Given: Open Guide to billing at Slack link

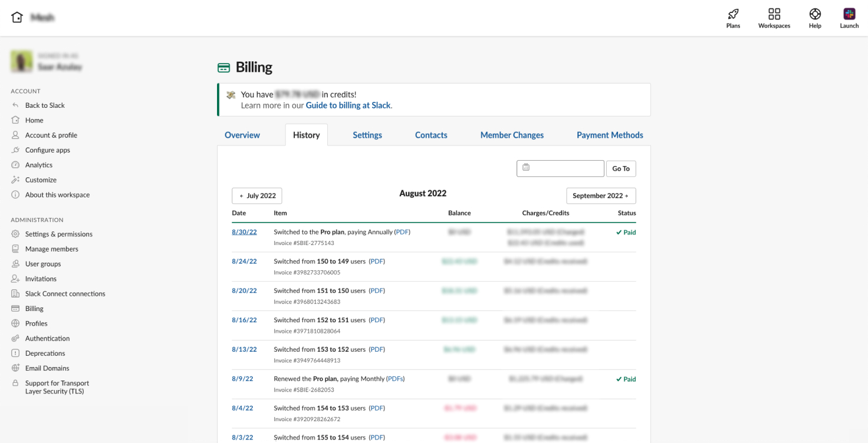Looking at the screenshot, I should pos(348,105).
